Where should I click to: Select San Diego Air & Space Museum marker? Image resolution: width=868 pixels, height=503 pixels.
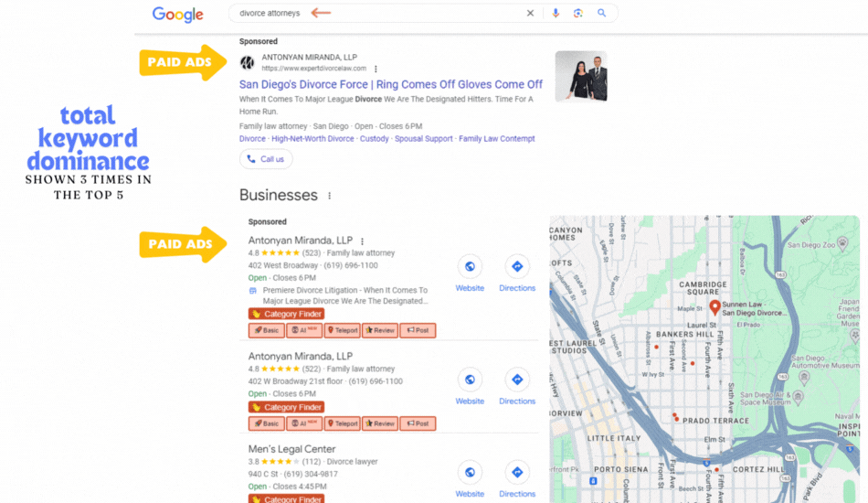pyautogui.click(x=798, y=397)
